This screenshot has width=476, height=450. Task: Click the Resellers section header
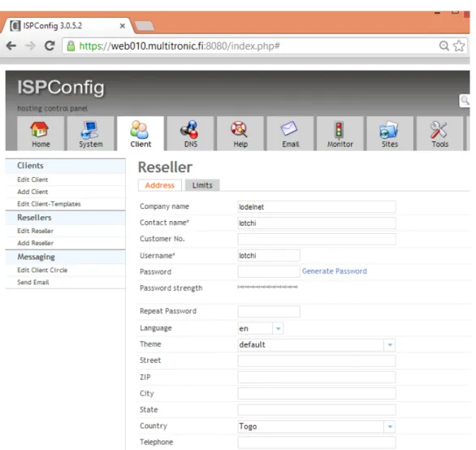(x=65, y=218)
